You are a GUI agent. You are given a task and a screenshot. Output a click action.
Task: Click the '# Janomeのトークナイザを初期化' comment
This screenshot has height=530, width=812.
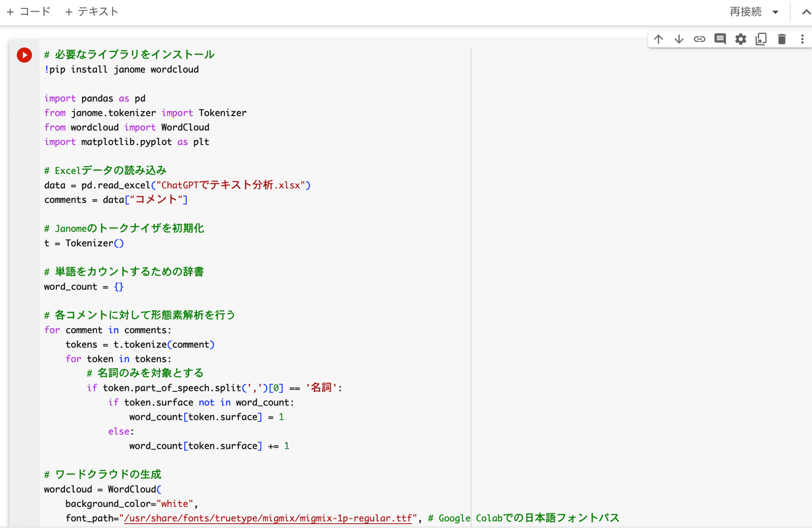pos(124,228)
